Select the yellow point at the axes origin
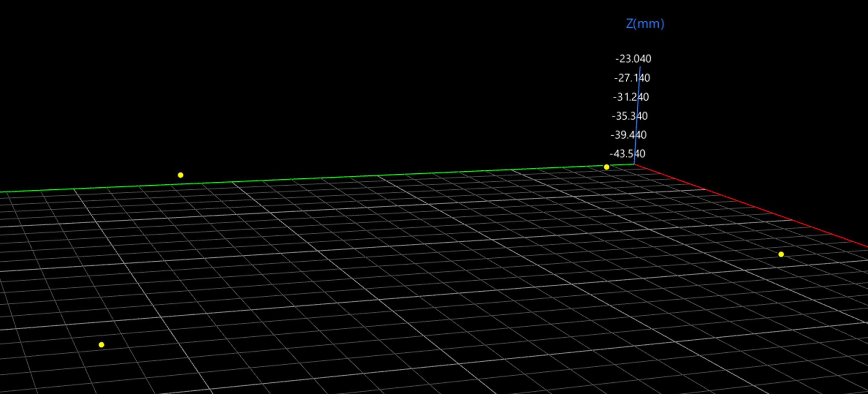Viewport: 868px width, 394px height. click(x=606, y=167)
